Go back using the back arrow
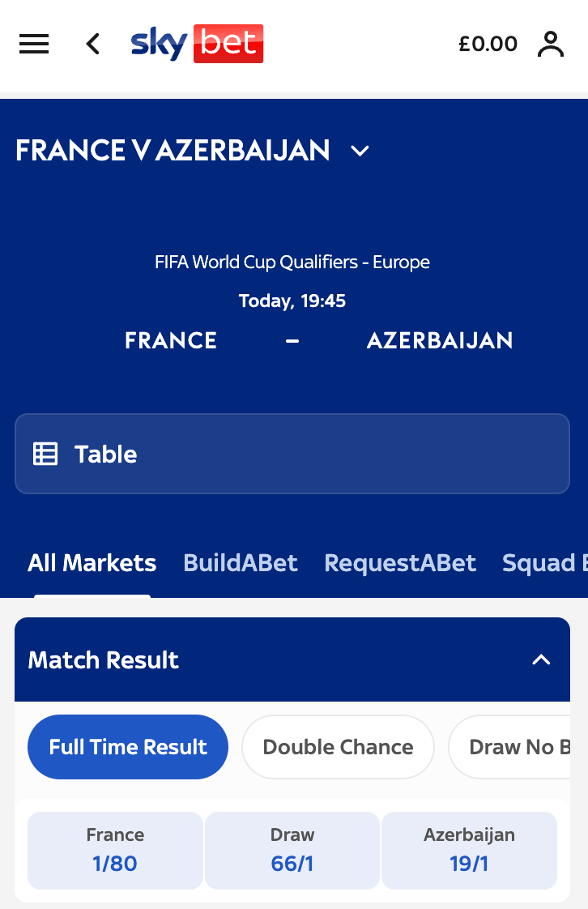The width and height of the screenshot is (588, 909). point(93,45)
